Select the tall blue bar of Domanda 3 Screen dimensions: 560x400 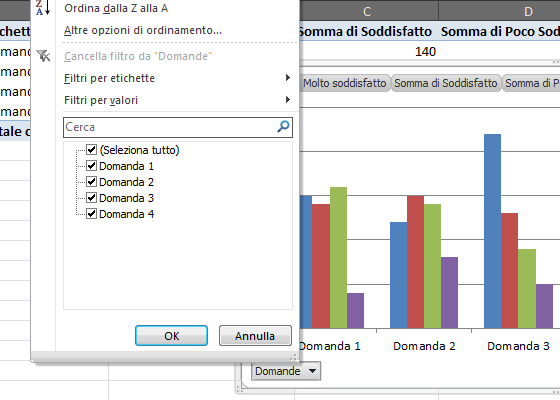click(x=492, y=231)
